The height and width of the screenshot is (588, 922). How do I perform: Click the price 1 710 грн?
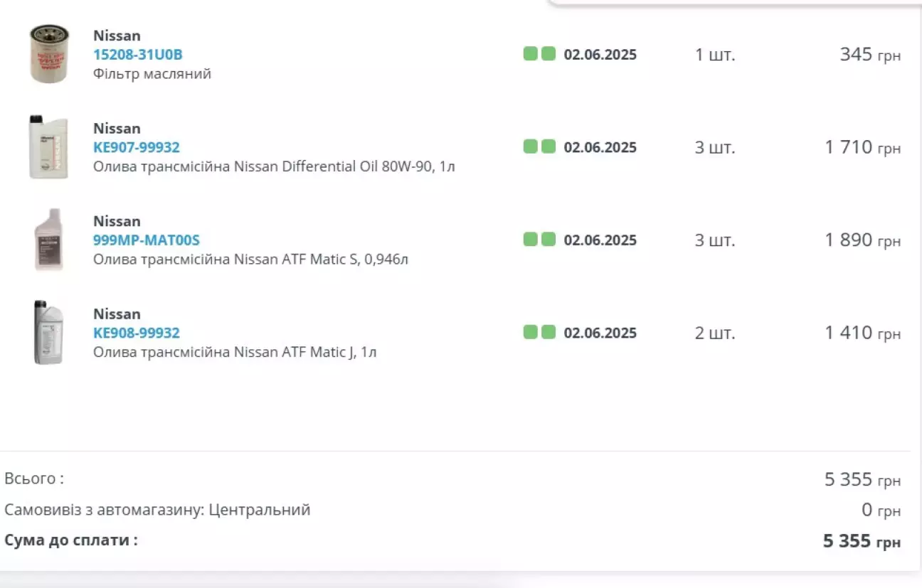coord(863,147)
